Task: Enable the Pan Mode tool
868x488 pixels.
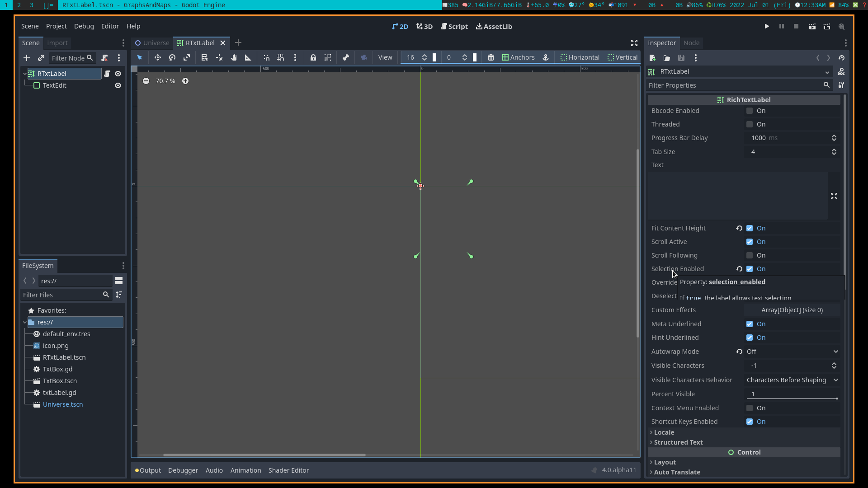Action: click(x=234, y=57)
